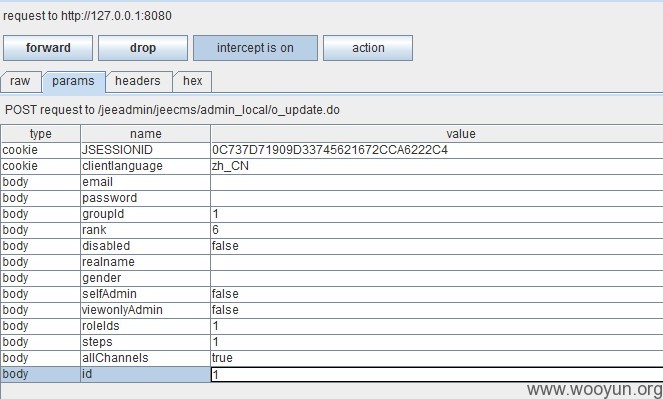Switch to the raw tab

pyautogui.click(x=20, y=81)
